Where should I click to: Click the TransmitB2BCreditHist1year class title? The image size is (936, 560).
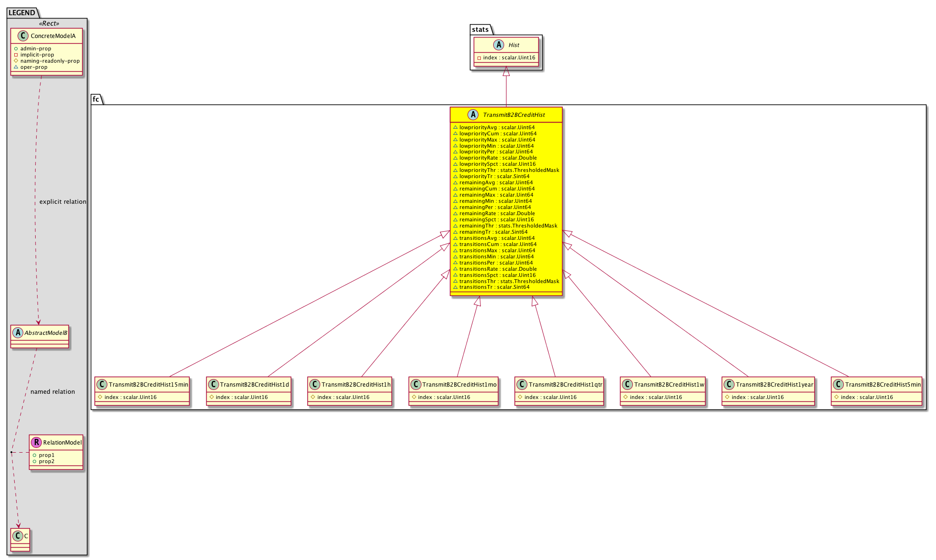[774, 384]
